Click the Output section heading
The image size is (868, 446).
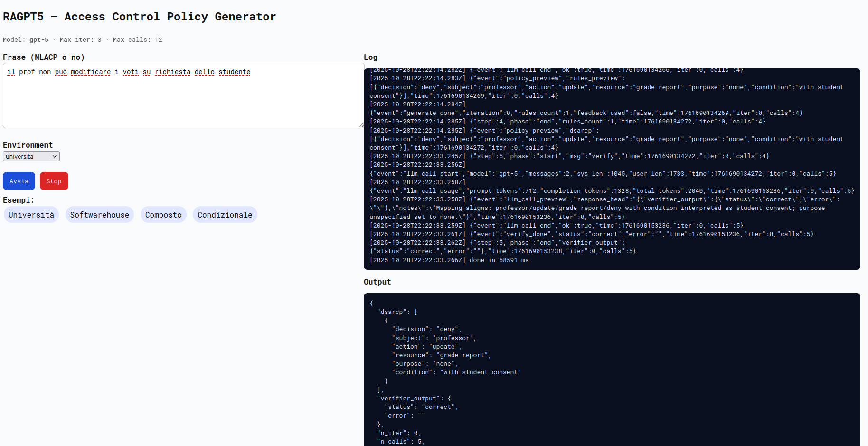pyautogui.click(x=377, y=282)
